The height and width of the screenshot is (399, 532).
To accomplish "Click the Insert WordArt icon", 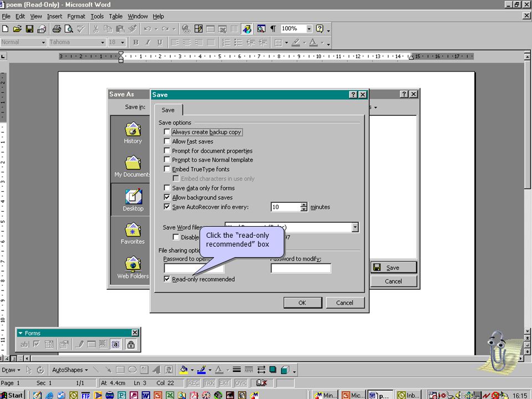I will click(x=156, y=370).
